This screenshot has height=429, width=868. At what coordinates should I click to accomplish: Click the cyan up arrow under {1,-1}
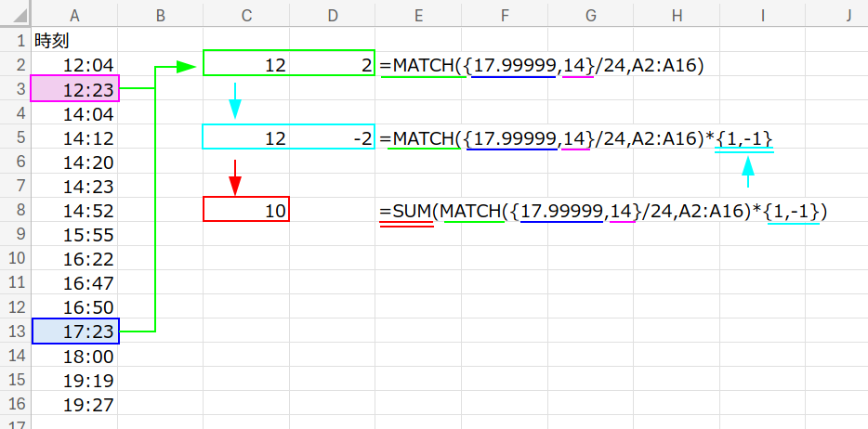point(747,172)
